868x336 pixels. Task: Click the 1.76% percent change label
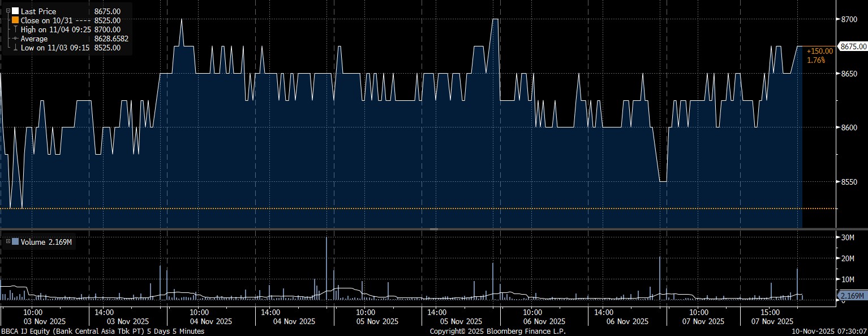[815, 59]
